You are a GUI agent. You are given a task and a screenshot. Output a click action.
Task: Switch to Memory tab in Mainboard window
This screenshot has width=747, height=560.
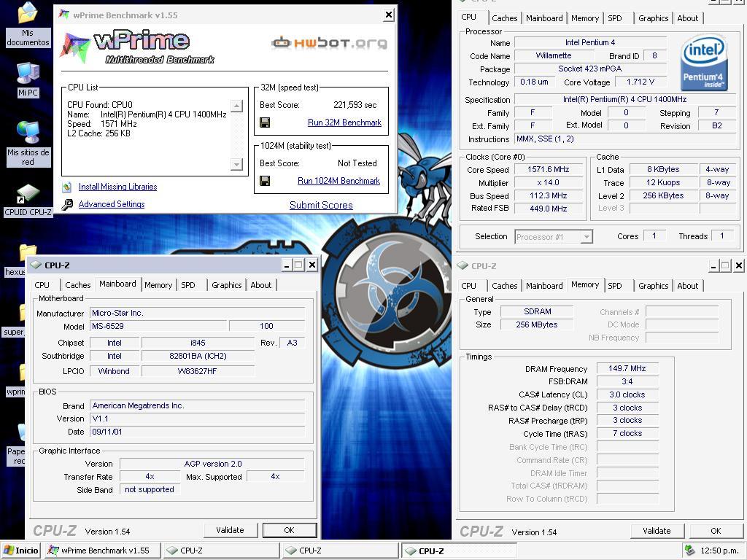coord(158,285)
